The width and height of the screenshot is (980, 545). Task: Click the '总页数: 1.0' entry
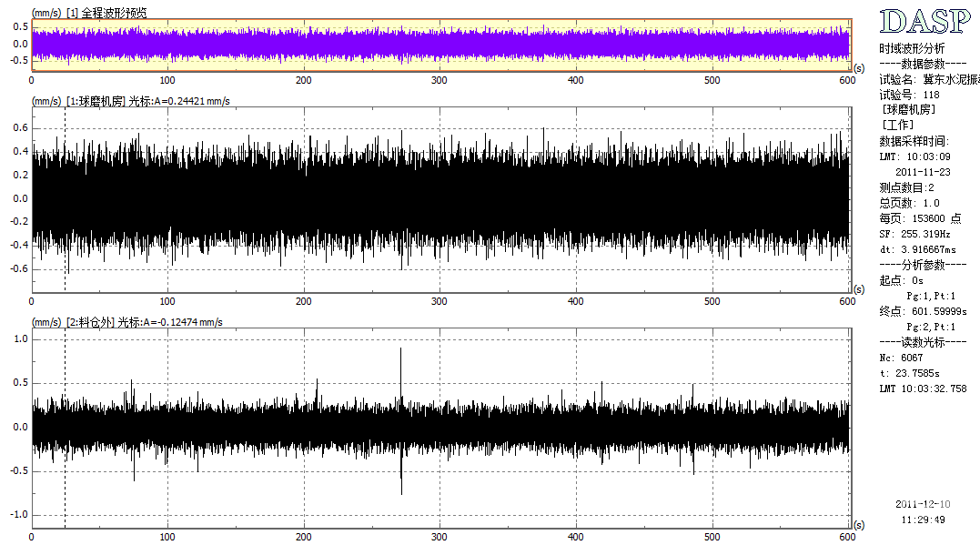tap(909, 203)
